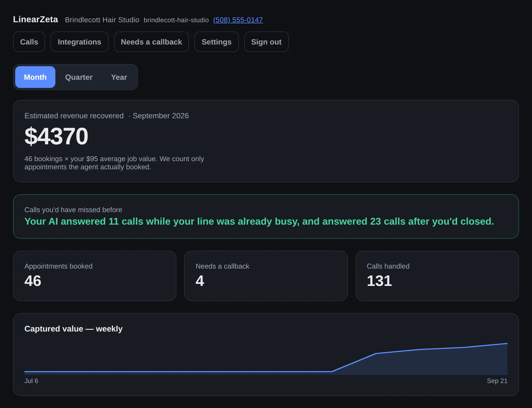Screen dimensions: 532x408
Task: Click Calls you'd have missed before label
Action: pyautogui.click(x=73, y=210)
